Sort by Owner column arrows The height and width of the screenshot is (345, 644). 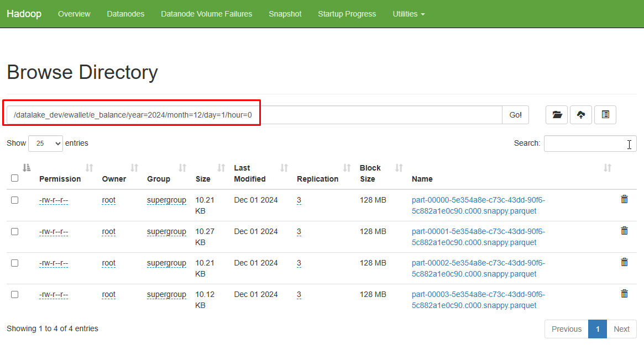134,167
